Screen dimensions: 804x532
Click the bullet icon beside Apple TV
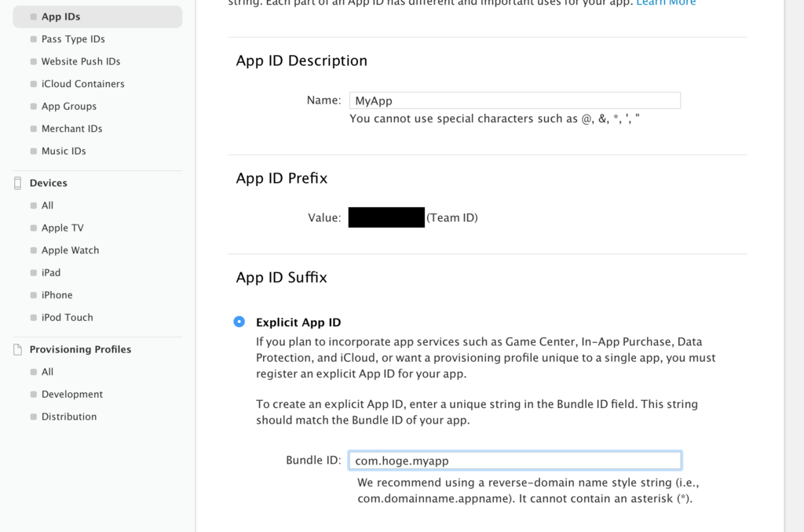click(33, 228)
